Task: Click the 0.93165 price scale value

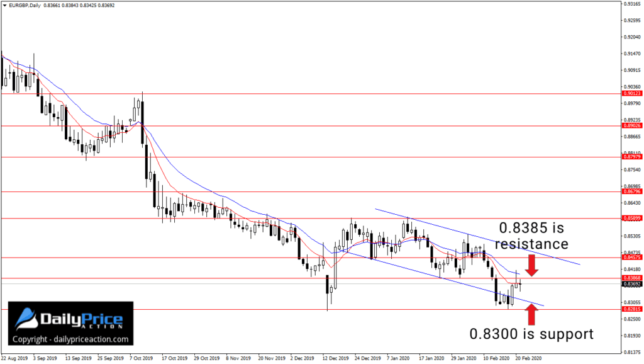Action: point(633,4)
